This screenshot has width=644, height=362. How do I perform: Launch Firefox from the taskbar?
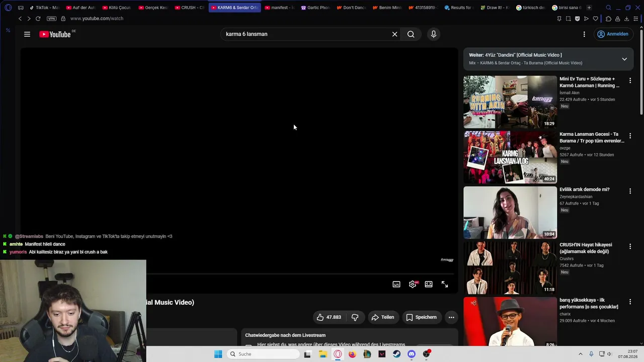[352, 354]
